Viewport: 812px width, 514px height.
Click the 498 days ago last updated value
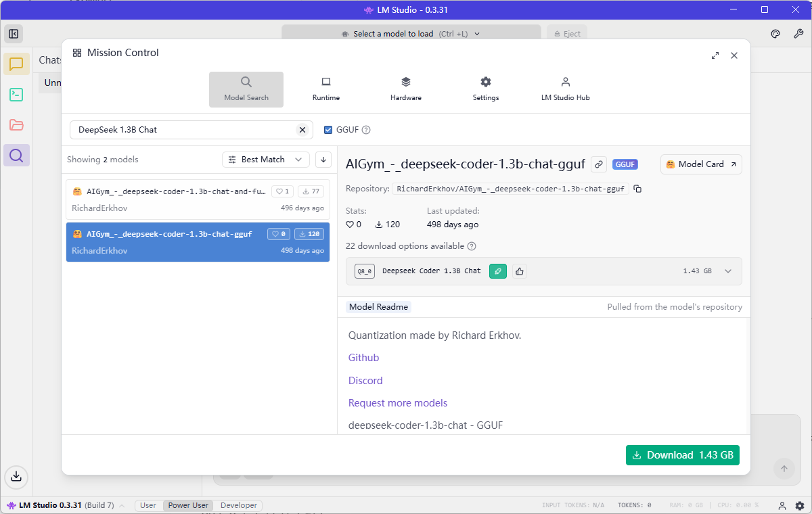[453, 225]
